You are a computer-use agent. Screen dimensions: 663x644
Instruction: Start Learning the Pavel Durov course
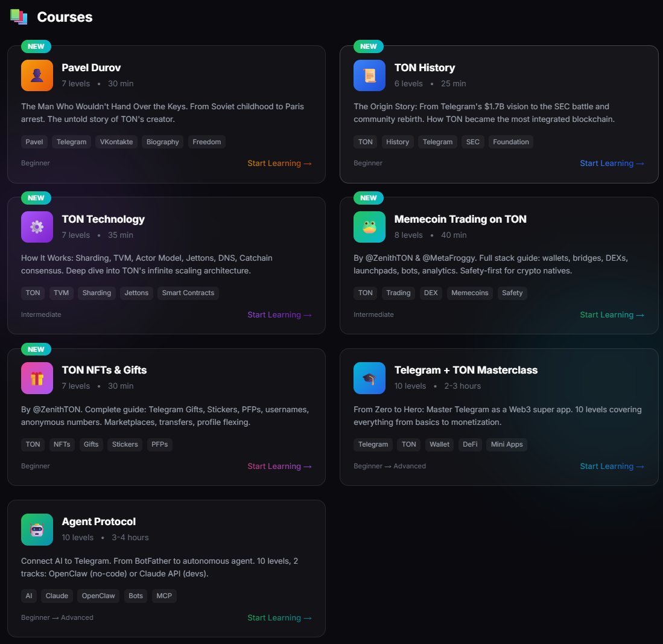point(279,164)
